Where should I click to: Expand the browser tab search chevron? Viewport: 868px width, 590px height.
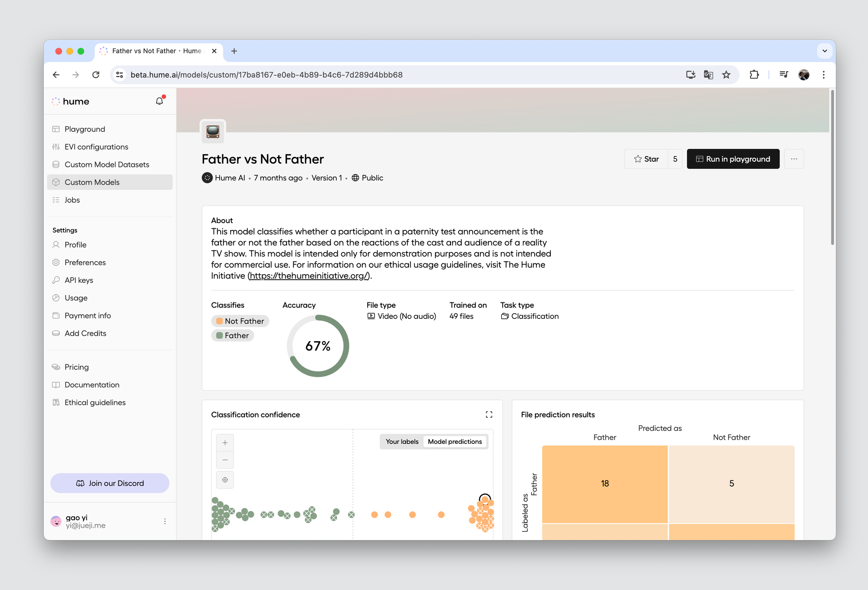click(824, 51)
